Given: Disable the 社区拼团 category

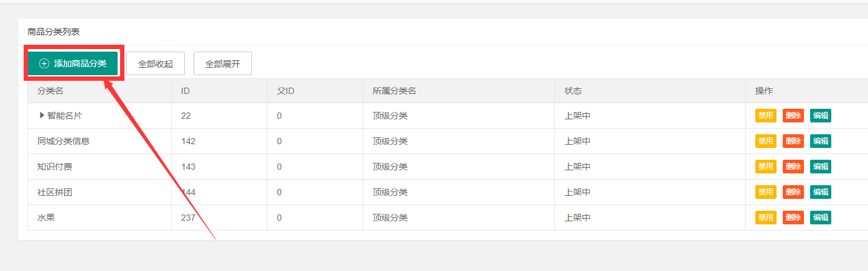Looking at the screenshot, I should pyautogui.click(x=765, y=192).
